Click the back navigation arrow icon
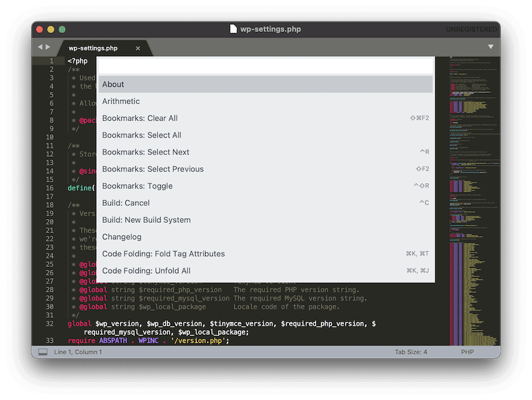The image size is (532, 400). (x=39, y=47)
